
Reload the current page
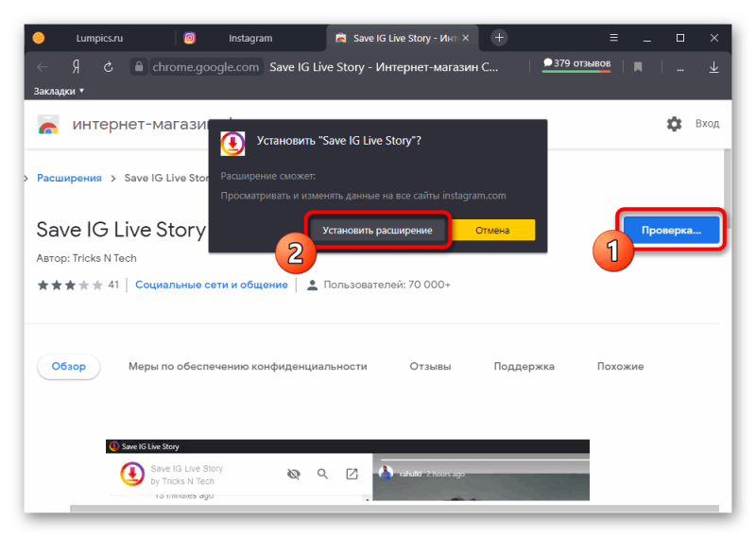(109, 67)
